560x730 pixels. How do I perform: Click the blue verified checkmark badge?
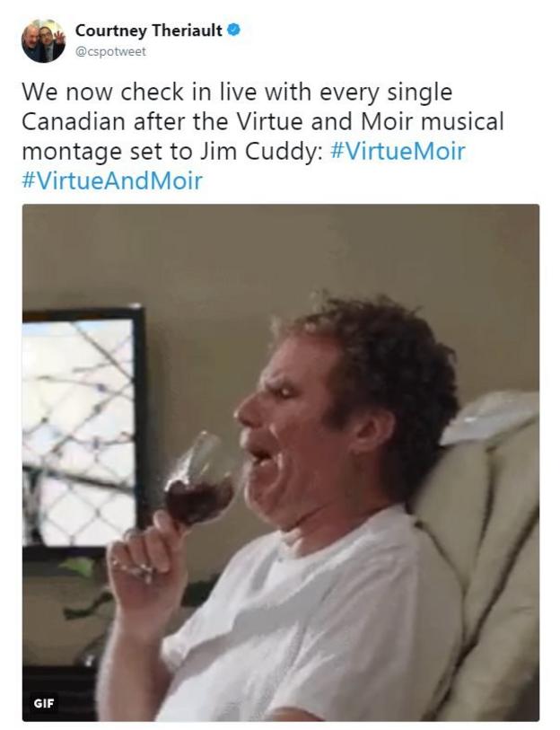(233, 31)
